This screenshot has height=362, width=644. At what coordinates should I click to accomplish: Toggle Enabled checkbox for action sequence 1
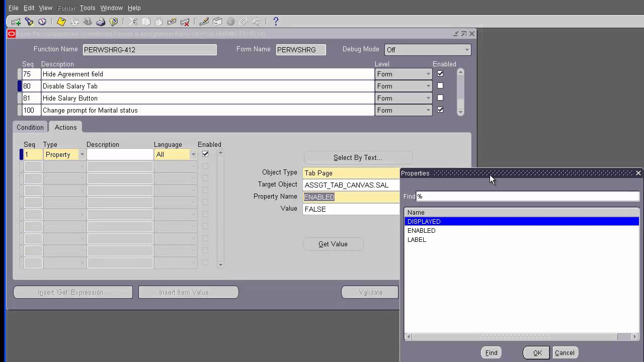click(x=205, y=154)
